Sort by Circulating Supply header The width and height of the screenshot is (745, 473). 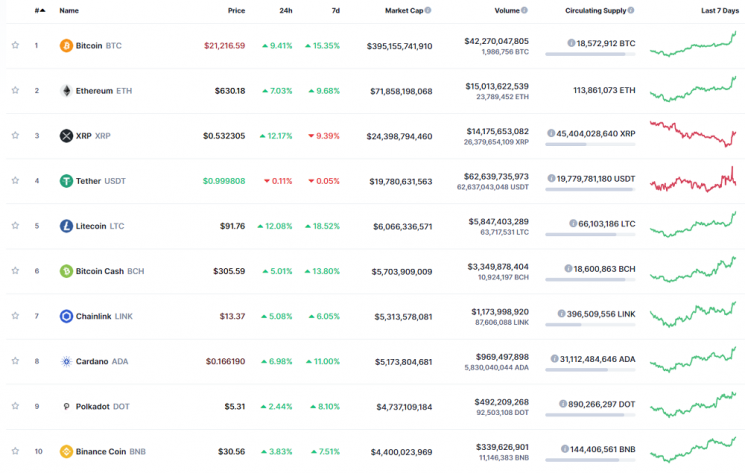coord(595,10)
